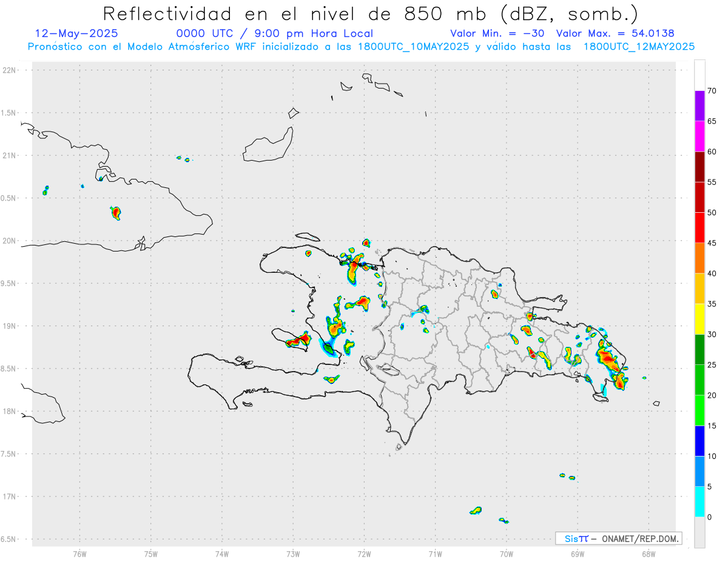Click the '76W' longitude label

79,554
